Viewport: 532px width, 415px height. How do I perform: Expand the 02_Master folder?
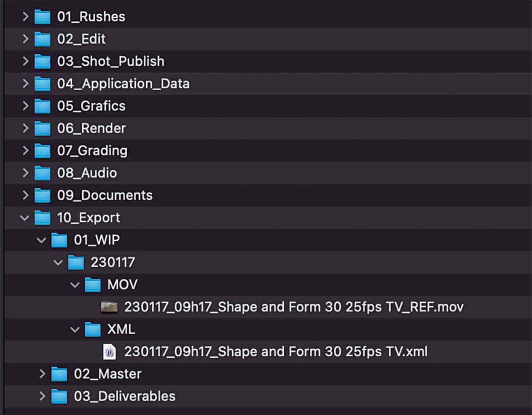42,374
